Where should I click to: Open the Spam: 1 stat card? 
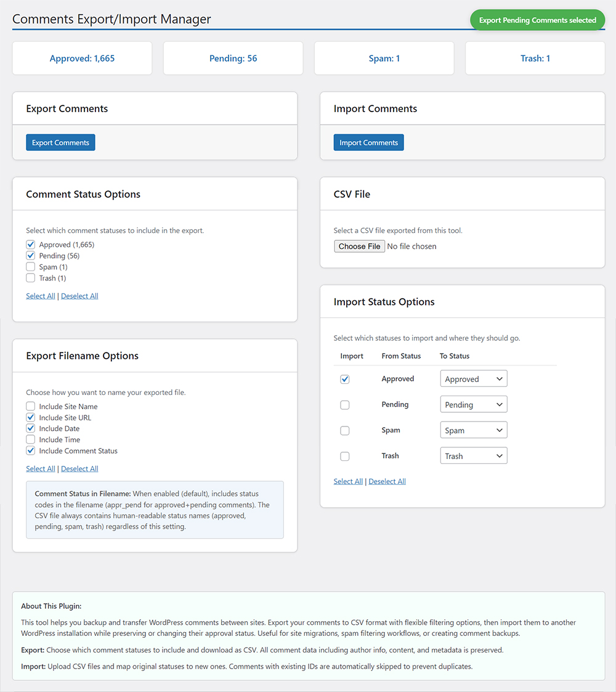pyautogui.click(x=384, y=59)
